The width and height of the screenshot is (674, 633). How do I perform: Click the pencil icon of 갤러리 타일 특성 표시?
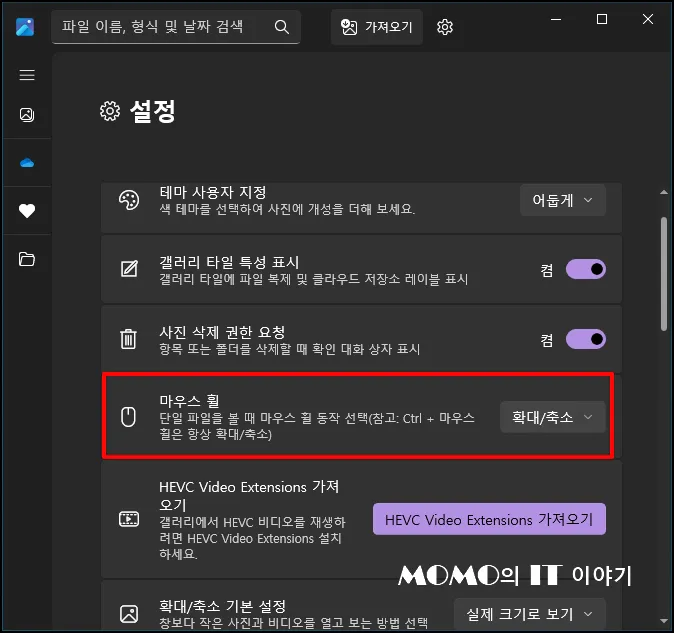click(x=129, y=269)
